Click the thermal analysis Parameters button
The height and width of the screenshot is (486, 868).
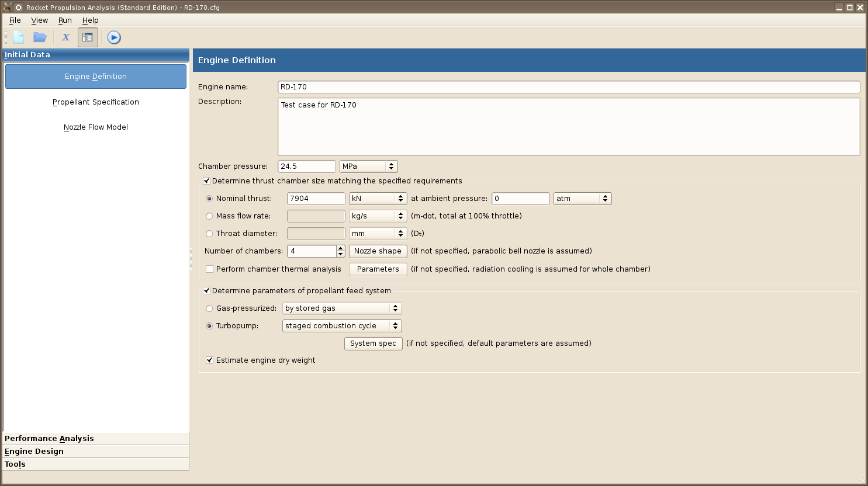[x=378, y=269]
